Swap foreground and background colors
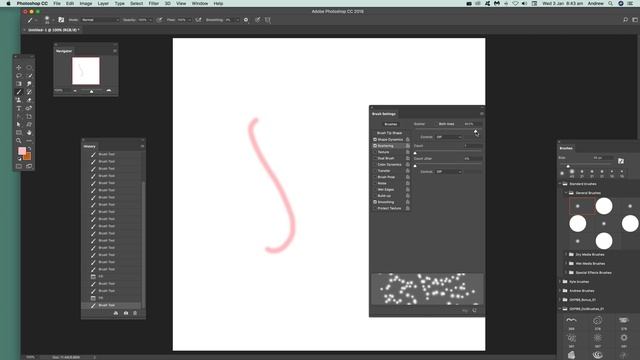Screen dimensions: 640x360 coord(29,149)
